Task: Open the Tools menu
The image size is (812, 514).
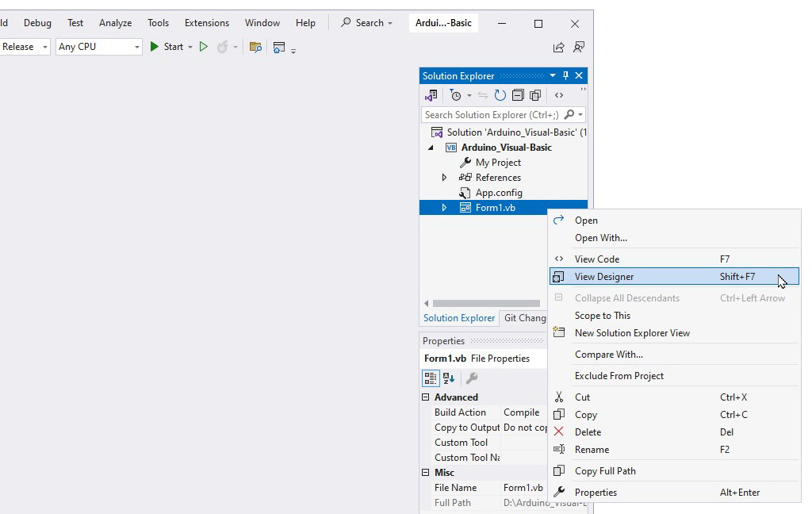Action: click(x=157, y=22)
